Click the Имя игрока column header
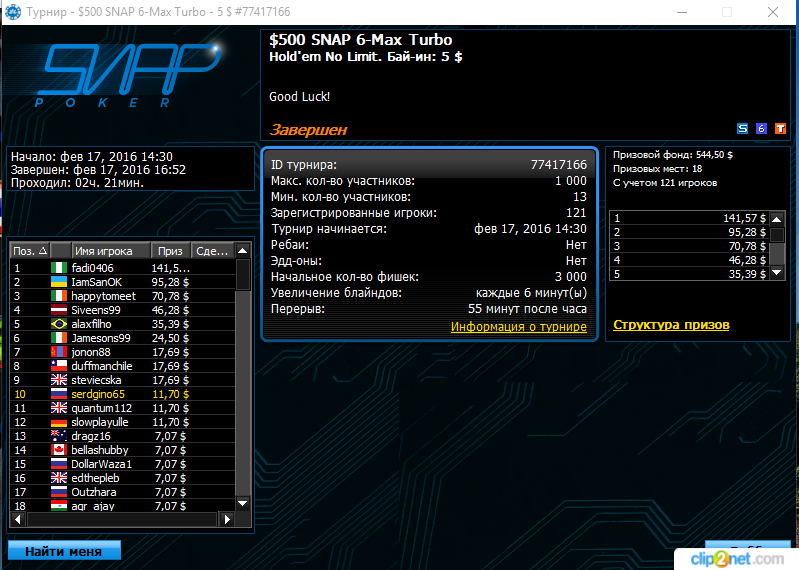Image resolution: width=799 pixels, height=570 pixels. click(x=111, y=251)
